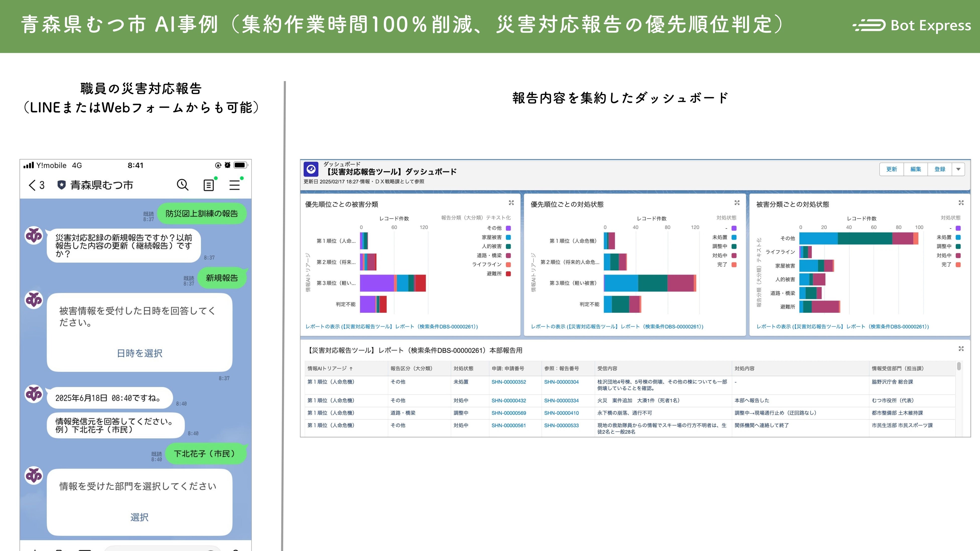Open the SHN-00000410 report number link
Viewport: 980px width, 551px height.
tap(561, 413)
